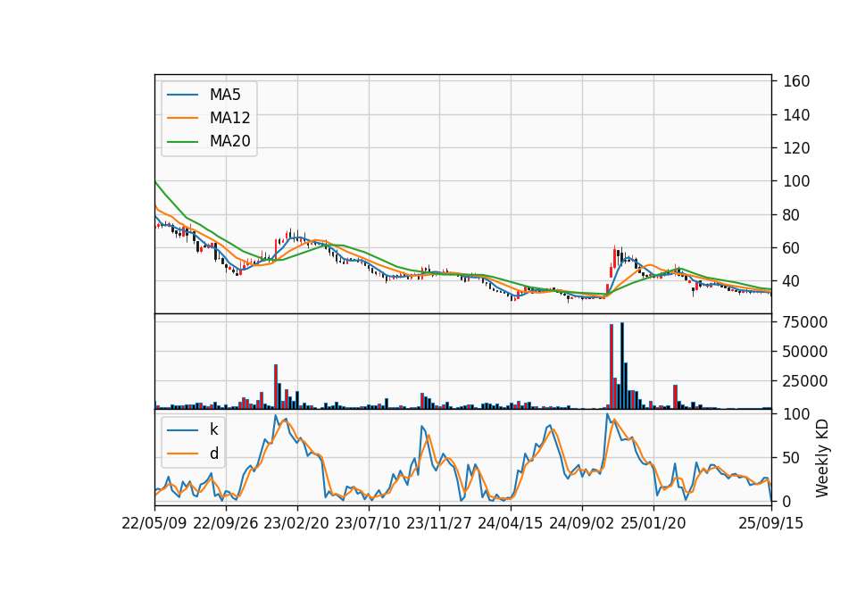Viewport: 857px width, 616px height.
Task: Click the 0 KD axis label
Action: click(787, 501)
